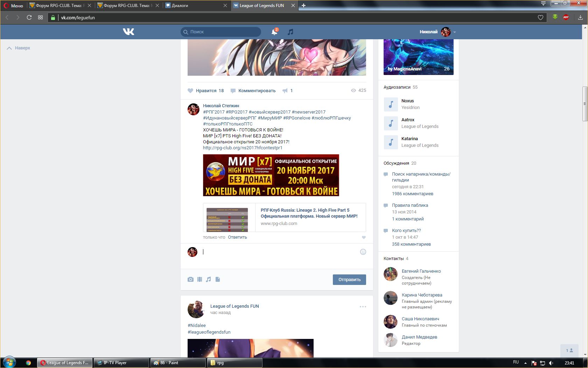This screenshot has width=588, height=368.
Task: Open the Windows Start menu
Action: (9, 362)
